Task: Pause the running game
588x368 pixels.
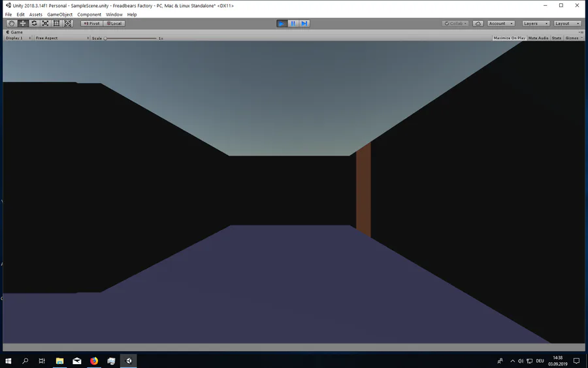Action: click(293, 24)
